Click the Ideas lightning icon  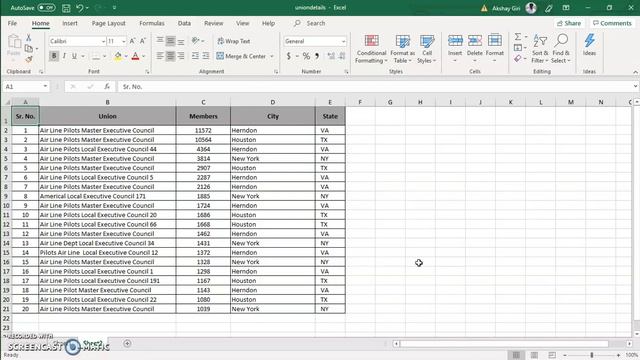(x=589, y=41)
